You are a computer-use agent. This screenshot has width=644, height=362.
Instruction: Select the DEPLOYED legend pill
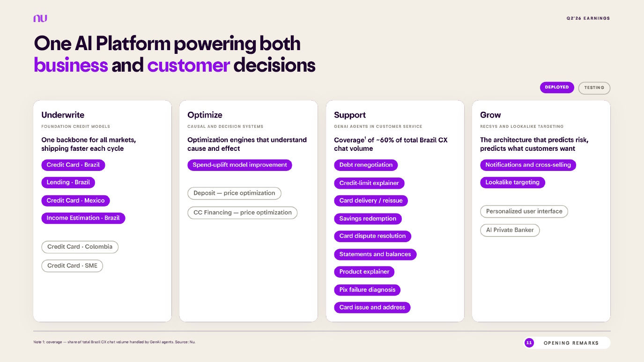[557, 87]
